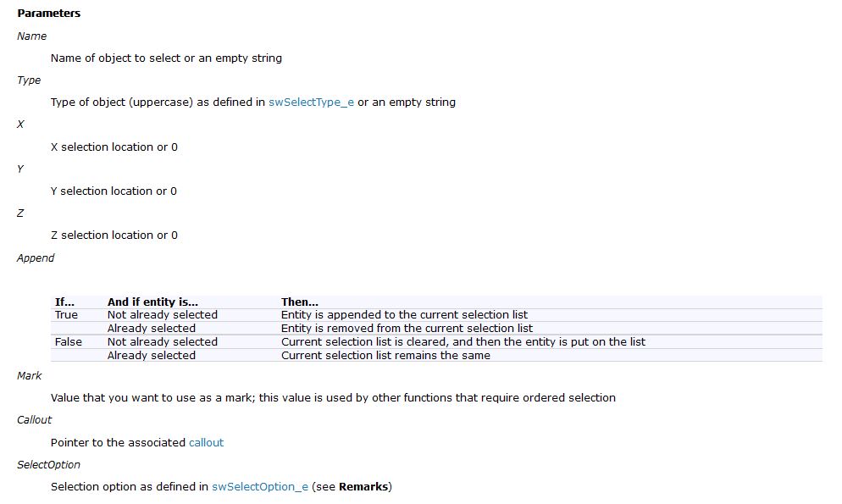Click the Callout parameter label
The height and width of the screenshot is (504, 842).
(x=34, y=420)
